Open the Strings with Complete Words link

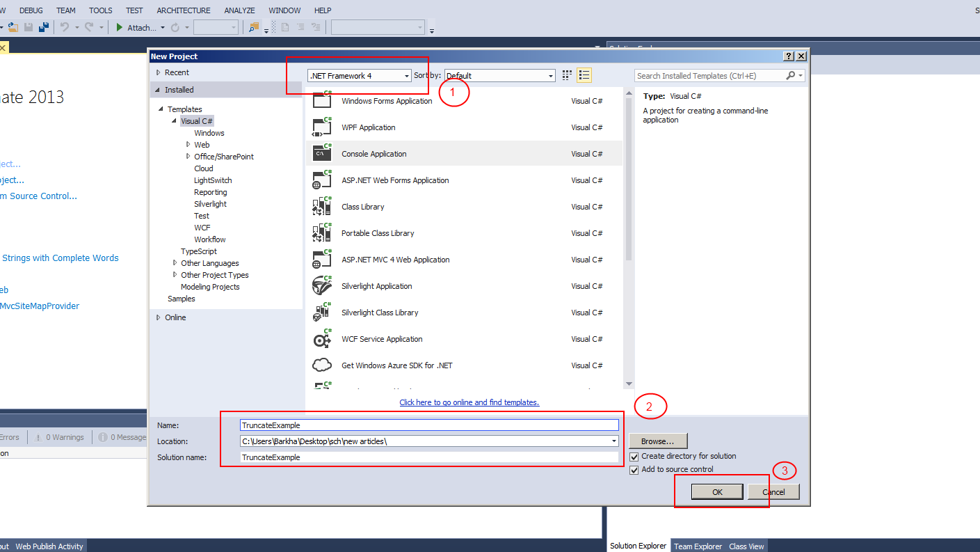click(61, 258)
